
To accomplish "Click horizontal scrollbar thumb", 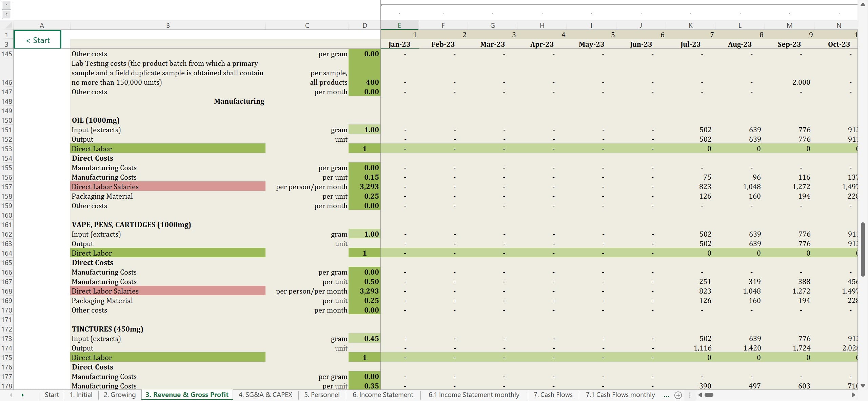I will (709, 395).
